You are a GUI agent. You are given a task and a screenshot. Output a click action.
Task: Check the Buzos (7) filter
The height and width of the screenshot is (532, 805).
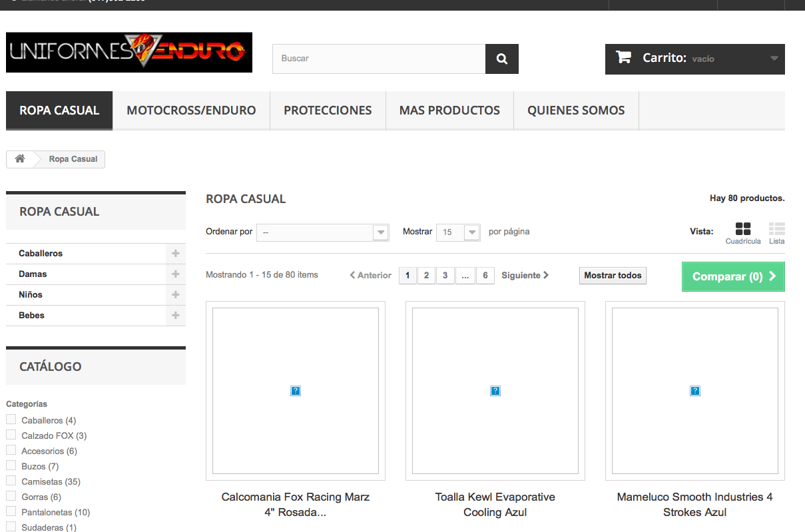[11, 465]
